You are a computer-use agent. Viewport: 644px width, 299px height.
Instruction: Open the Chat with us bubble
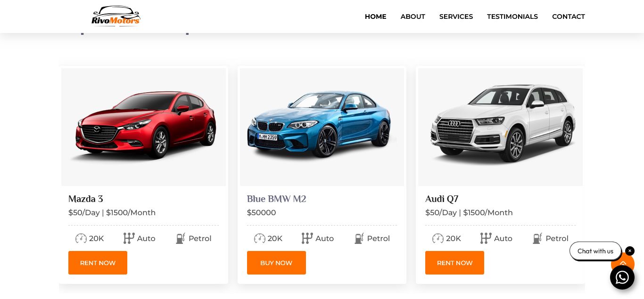click(x=595, y=251)
